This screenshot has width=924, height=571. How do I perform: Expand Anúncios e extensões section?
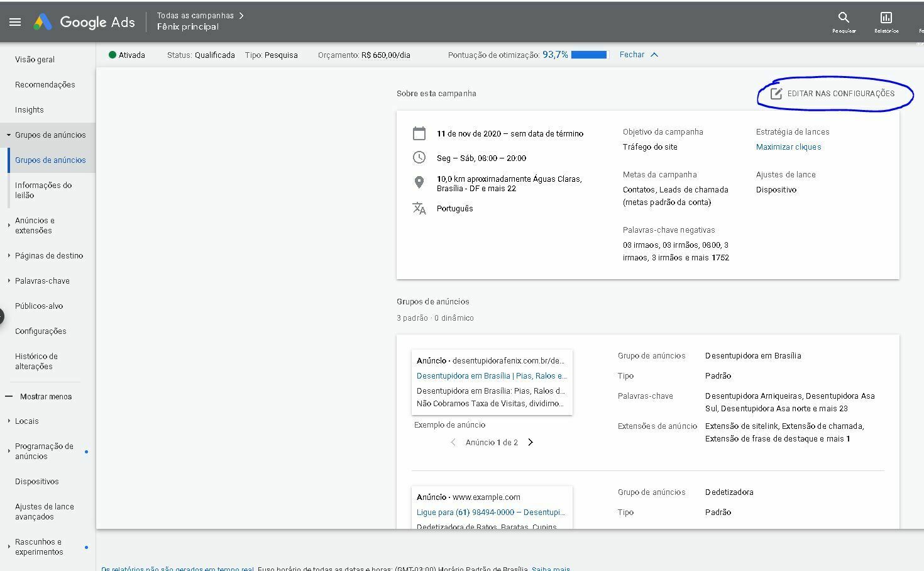coord(9,225)
